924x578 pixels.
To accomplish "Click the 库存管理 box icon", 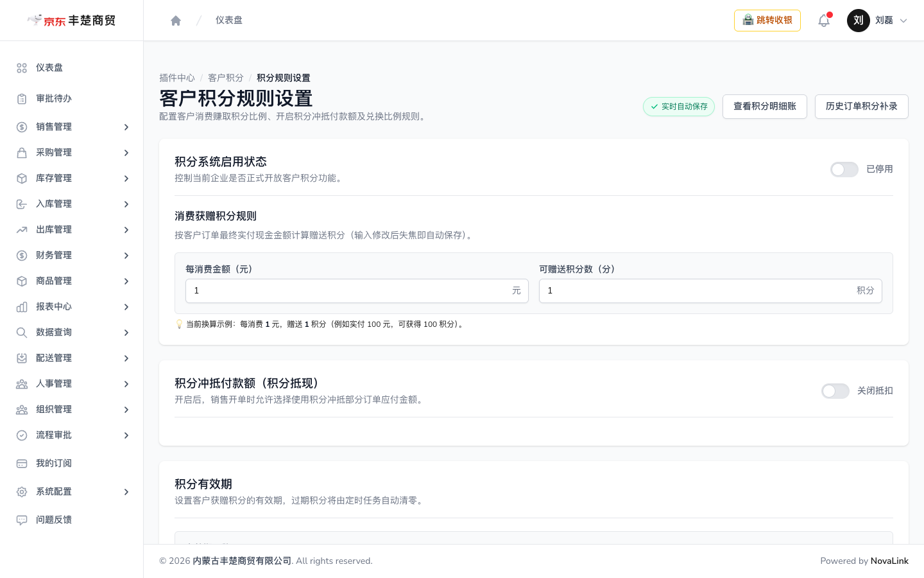I will click(22, 179).
